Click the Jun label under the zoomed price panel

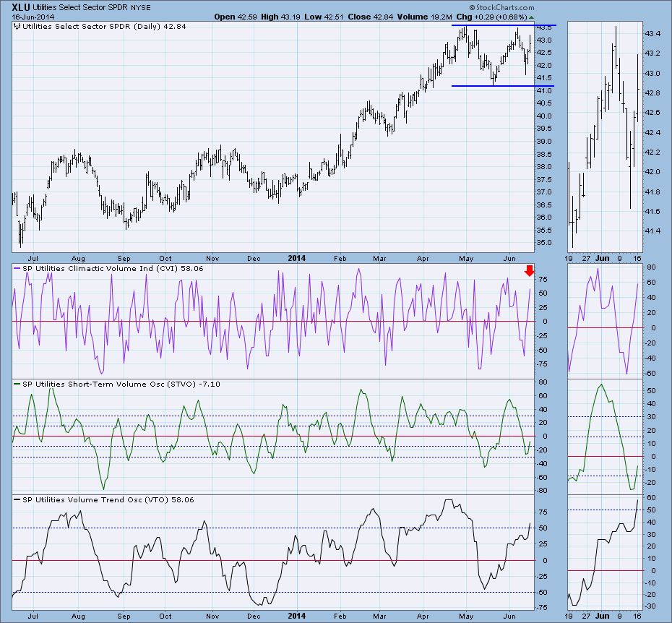[x=603, y=258]
